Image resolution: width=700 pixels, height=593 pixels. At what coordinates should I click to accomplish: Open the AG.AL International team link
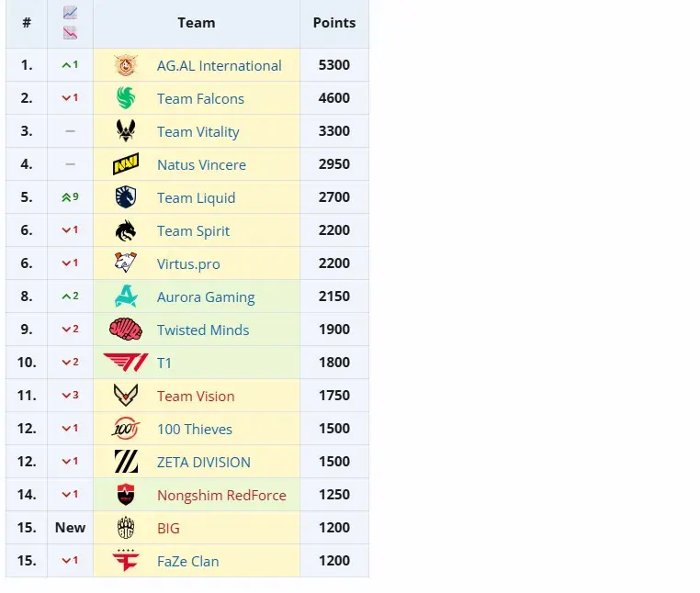point(220,65)
